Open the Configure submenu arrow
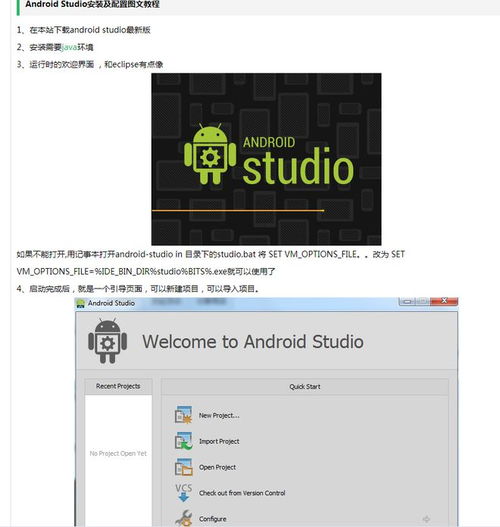This screenshot has height=527, width=500. coord(426,519)
